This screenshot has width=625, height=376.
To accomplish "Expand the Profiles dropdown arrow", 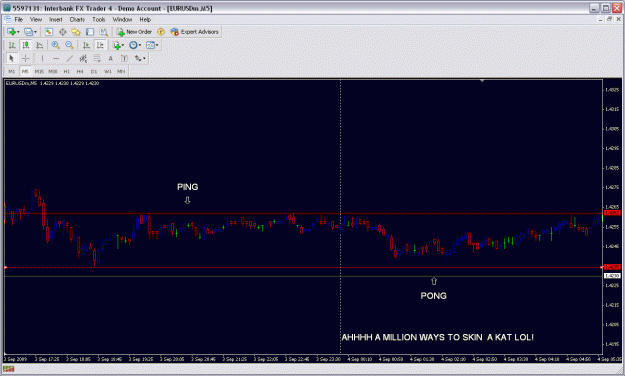I will [x=35, y=32].
